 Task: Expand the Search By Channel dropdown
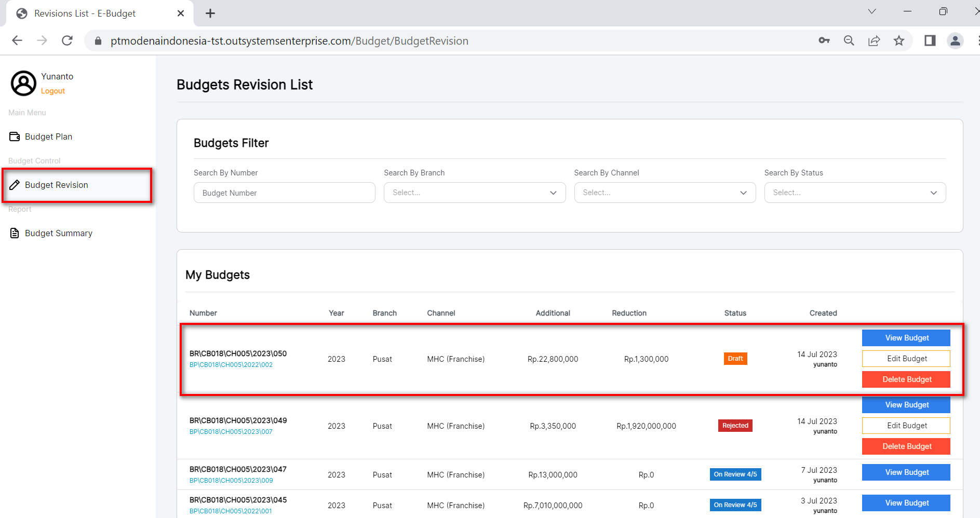click(x=664, y=193)
